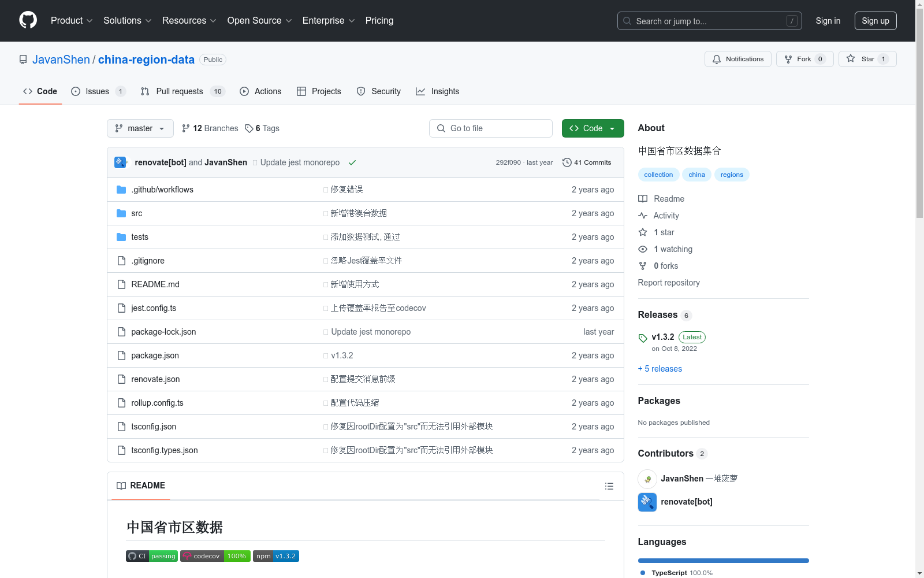This screenshot has height=578, width=924.
Task: Click the v1.3.2 release tag
Action: 662,337
